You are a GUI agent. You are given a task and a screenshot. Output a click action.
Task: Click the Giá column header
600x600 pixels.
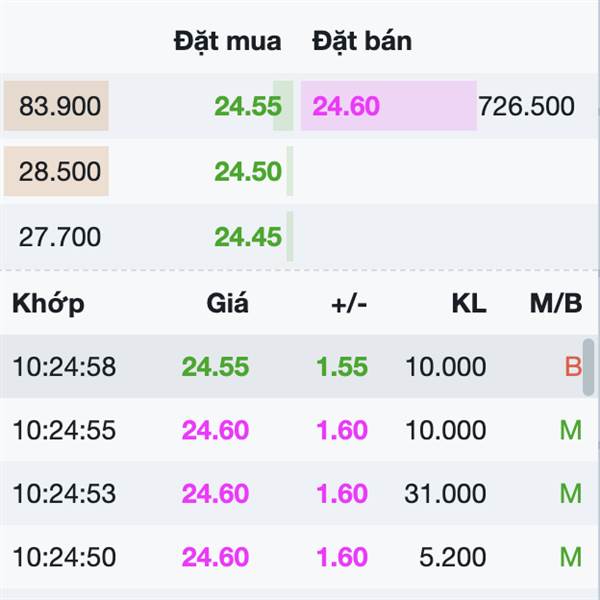tap(228, 303)
